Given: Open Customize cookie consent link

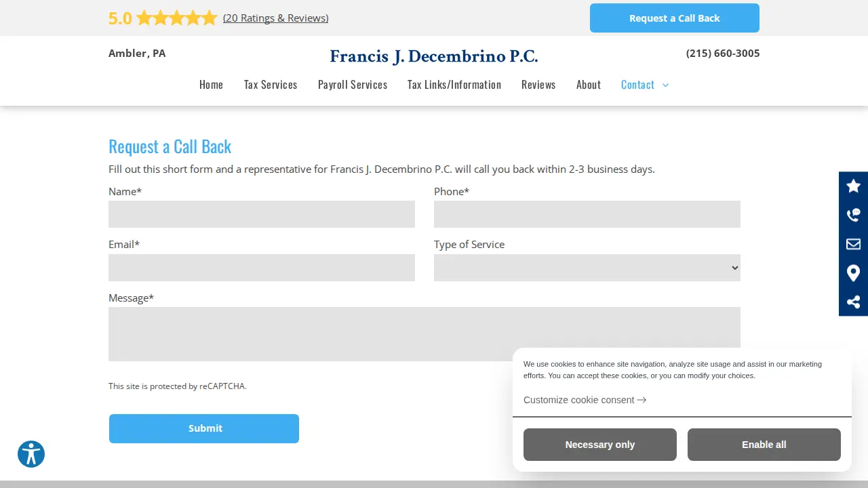Looking at the screenshot, I should click(585, 400).
